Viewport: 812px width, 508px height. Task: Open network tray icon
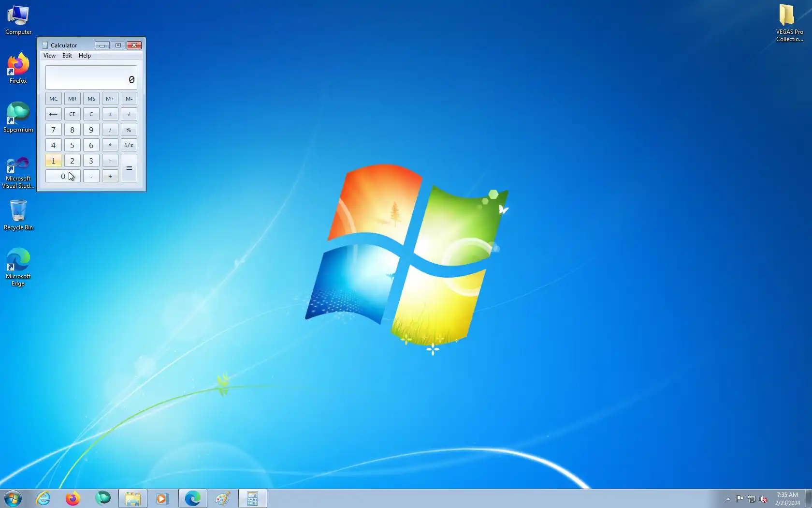pos(752,499)
